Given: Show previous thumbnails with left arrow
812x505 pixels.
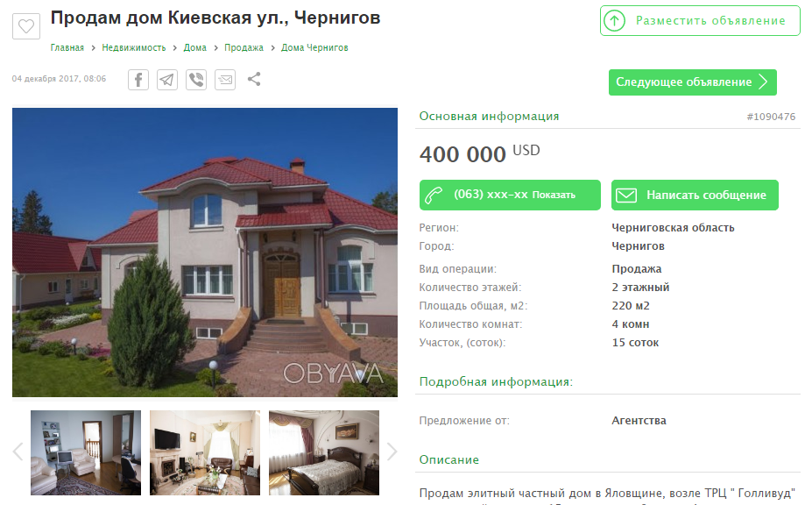Looking at the screenshot, I should pyautogui.click(x=18, y=452).
